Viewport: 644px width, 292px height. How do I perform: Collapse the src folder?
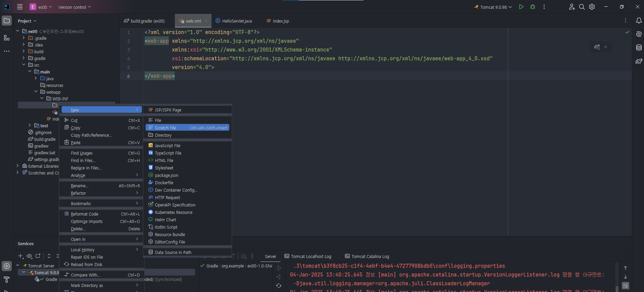pos(24,65)
